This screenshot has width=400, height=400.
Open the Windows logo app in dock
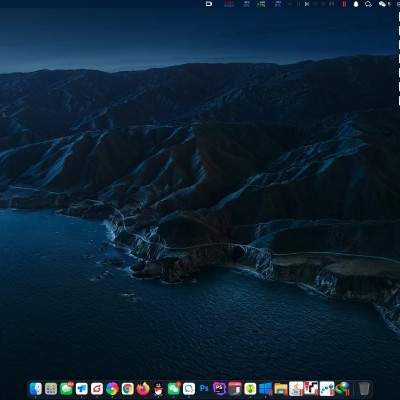[x=266, y=389]
